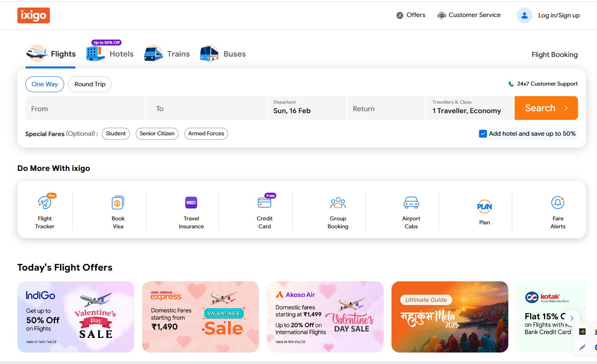Click the From airport input field
597x364 pixels.
(86, 108)
